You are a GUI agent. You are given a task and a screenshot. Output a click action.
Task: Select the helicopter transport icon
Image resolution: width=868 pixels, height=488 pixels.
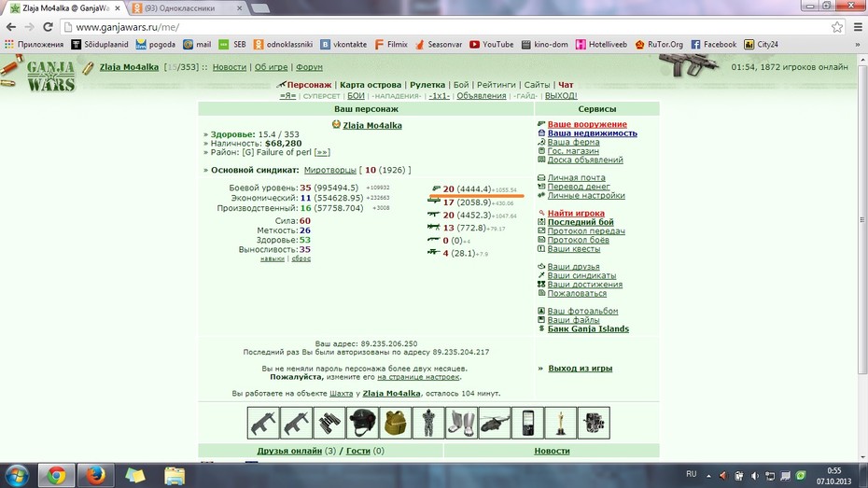tap(495, 423)
